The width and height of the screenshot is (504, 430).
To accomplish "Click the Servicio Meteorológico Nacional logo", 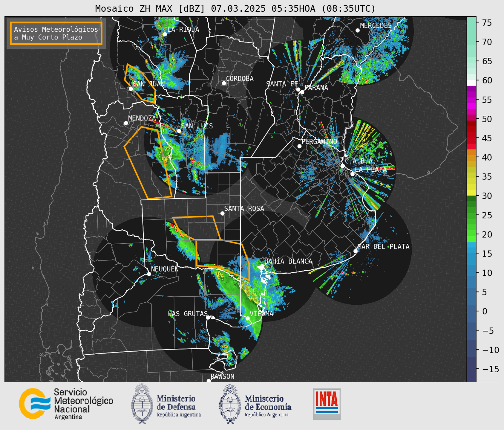I will 66,404.
